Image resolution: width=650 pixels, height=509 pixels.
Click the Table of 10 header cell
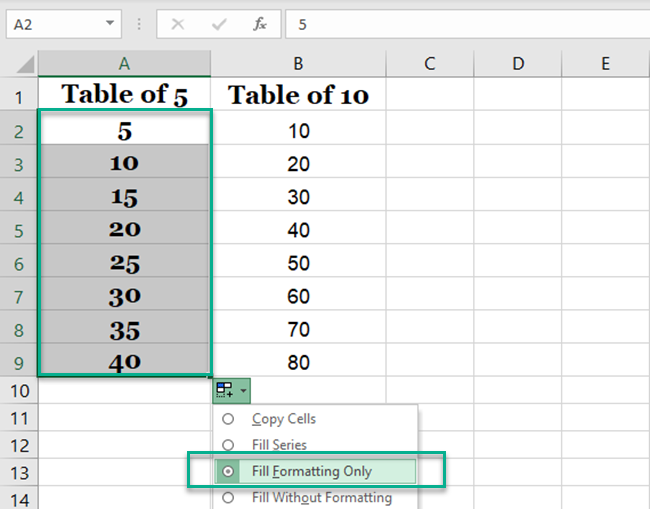(x=298, y=96)
